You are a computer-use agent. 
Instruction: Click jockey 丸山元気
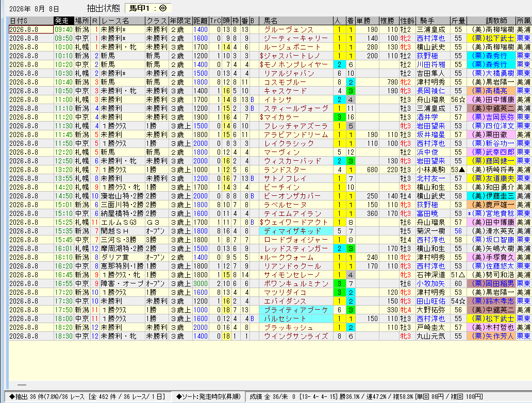click(x=430, y=336)
